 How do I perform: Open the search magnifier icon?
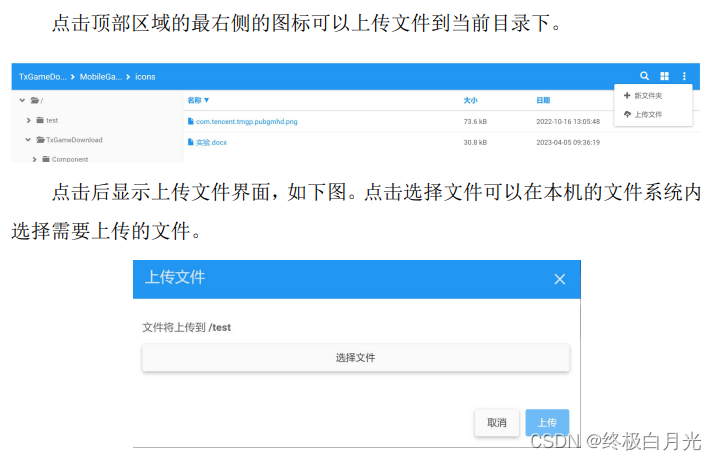click(644, 76)
